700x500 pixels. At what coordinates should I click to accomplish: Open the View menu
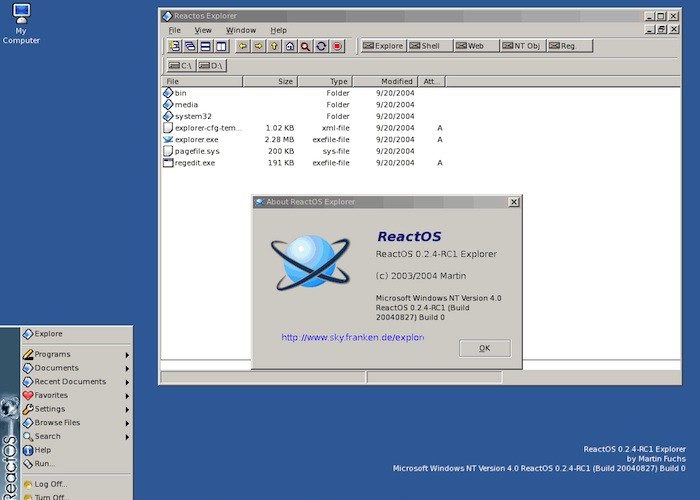203,30
